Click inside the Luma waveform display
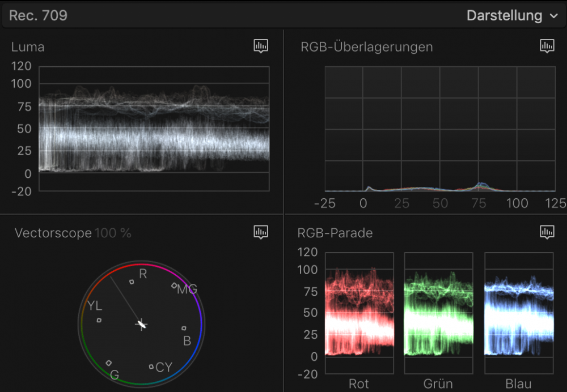The image size is (567, 392). [154, 127]
